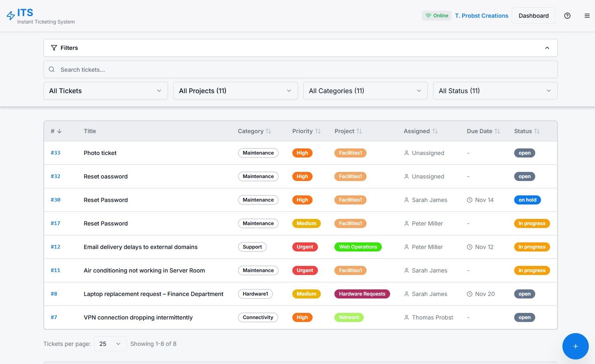Image resolution: width=595 pixels, height=364 pixels.
Task: Click the clock icon next to Nov 14
Action: pyautogui.click(x=469, y=200)
